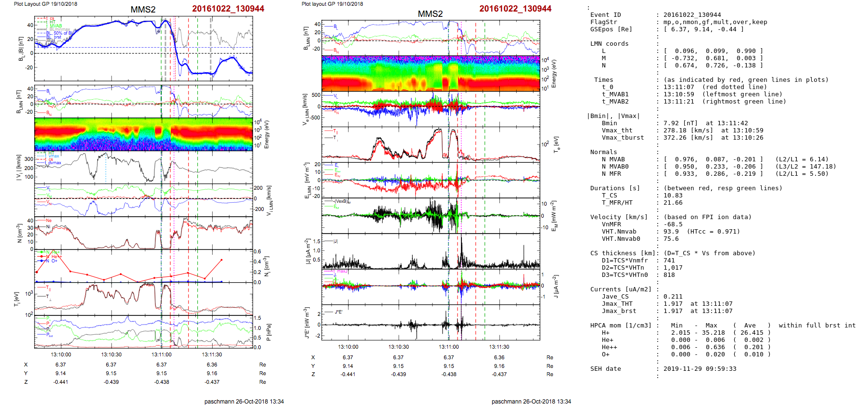The width and height of the screenshot is (868, 405).
Task: Click the right plot |J| current density panel
Action: click(x=431, y=251)
